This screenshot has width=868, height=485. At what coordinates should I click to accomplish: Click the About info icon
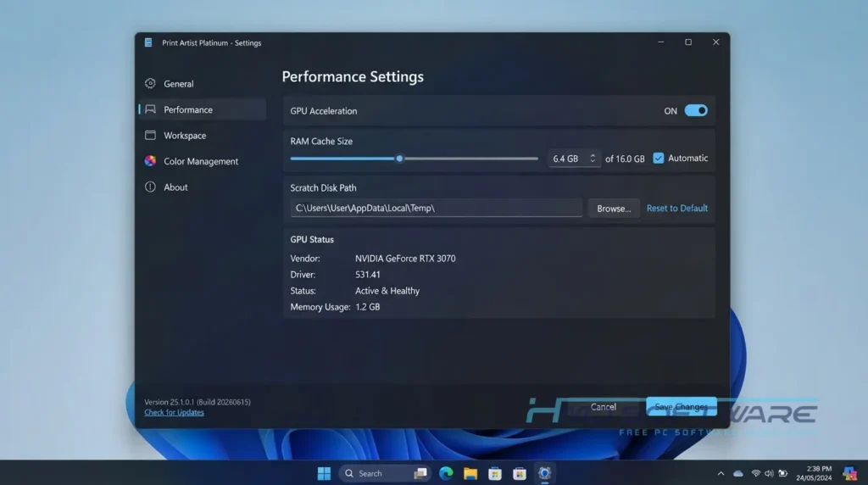click(x=150, y=187)
